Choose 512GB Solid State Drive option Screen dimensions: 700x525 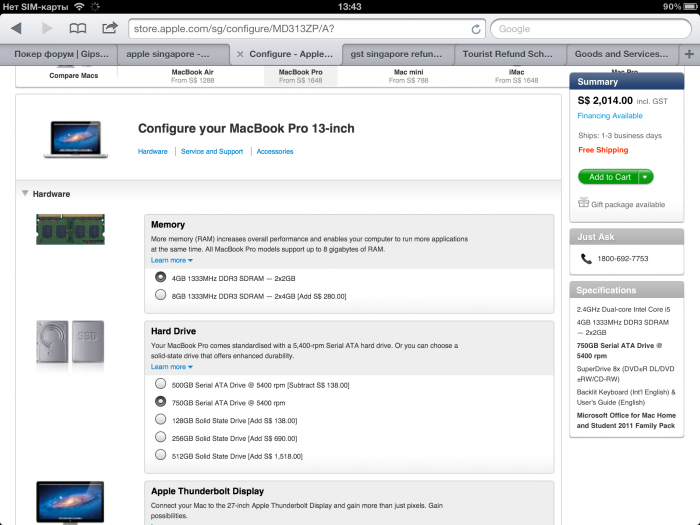pos(160,455)
